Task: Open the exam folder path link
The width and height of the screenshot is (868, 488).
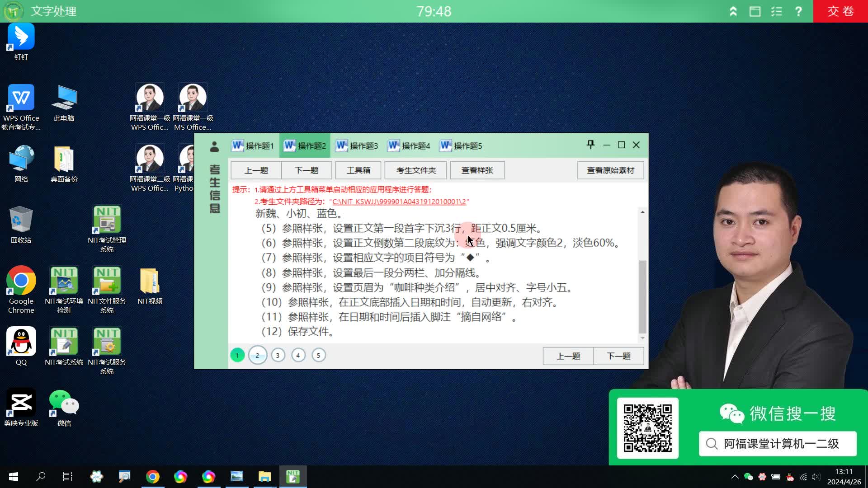Action: pos(400,202)
